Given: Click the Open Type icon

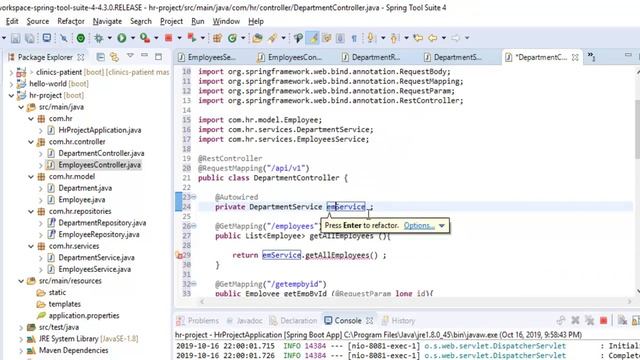Looking at the screenshot, I should (x=257, y=38).
